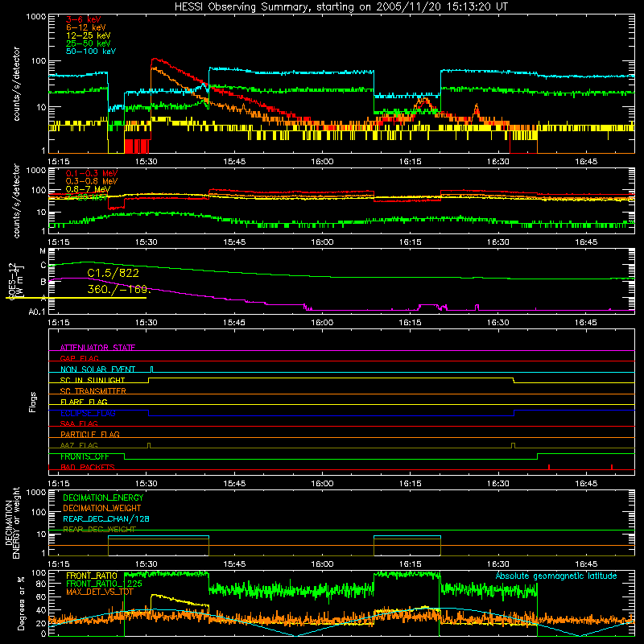Image resolution: width=644 pixels, height=644 pixels.
Task: Select the DECIMATION_ENERGY legend label
Action: click(103, 497)
